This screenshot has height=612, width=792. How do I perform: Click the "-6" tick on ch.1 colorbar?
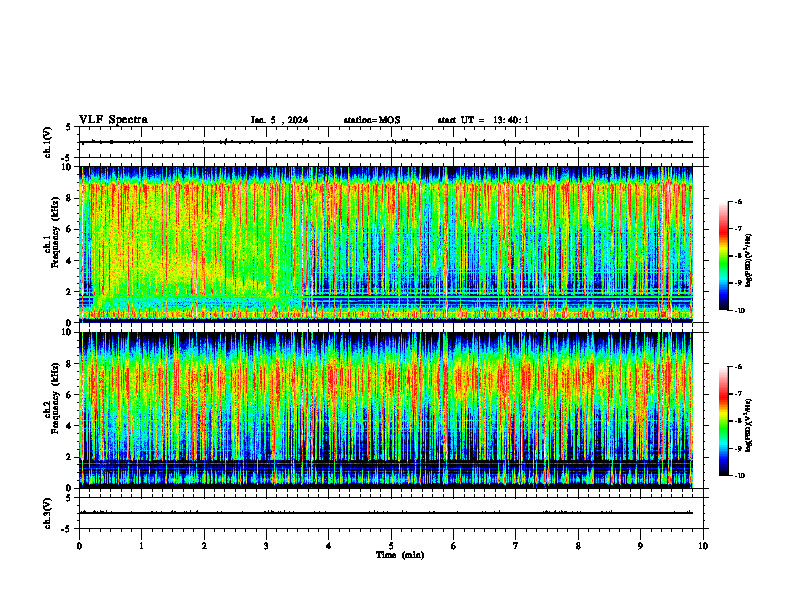pyautogui.click(x=738, y=201)
